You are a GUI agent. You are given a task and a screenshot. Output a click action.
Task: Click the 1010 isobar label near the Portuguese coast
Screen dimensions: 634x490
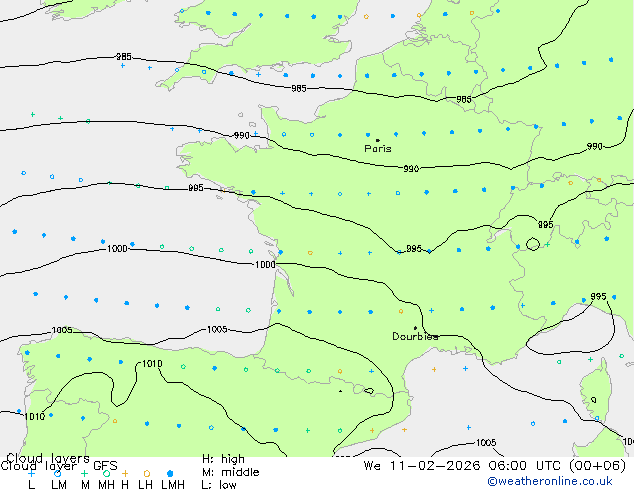(x=35, y=416)
